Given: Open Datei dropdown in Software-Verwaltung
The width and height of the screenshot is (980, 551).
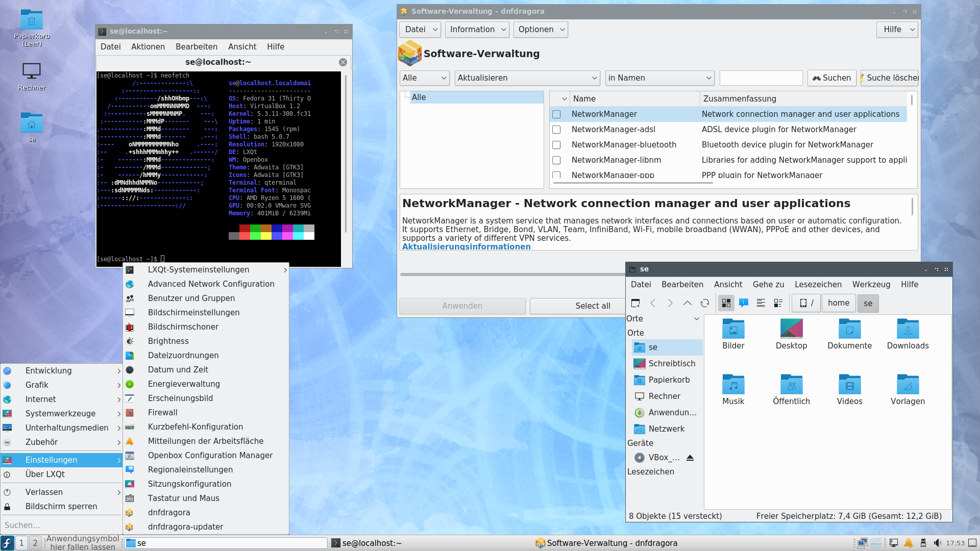Looking at the screenshot, I should (x=420, y=30).
